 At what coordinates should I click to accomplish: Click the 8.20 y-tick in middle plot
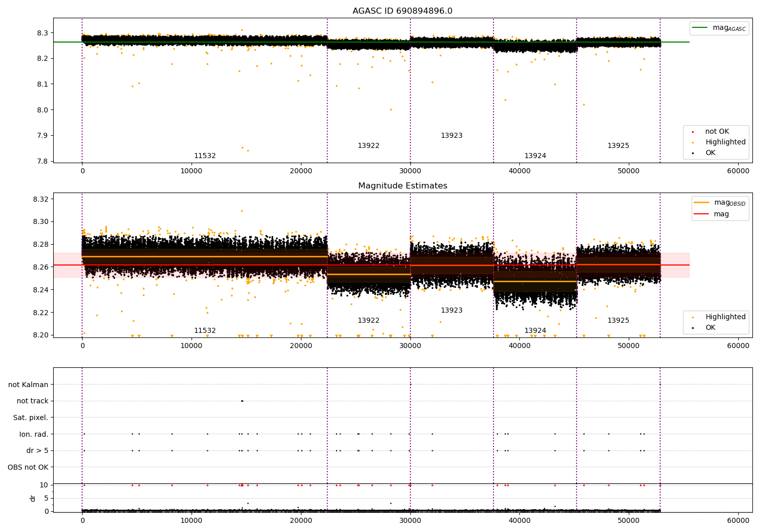[41, 335]
